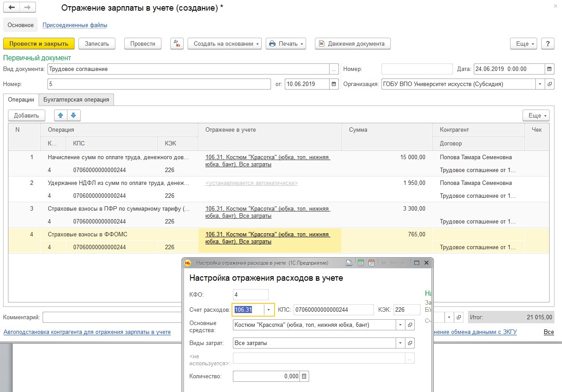Open the Виды затрат item with the open icon

410,343
